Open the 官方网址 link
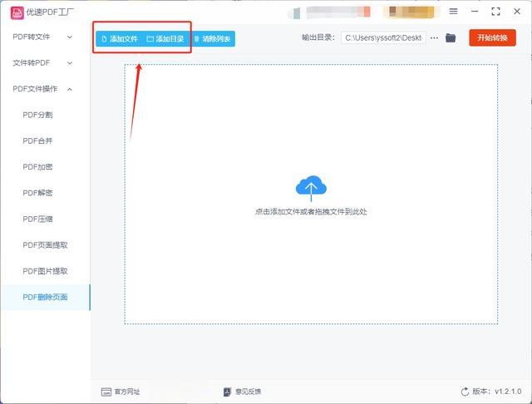The height and width of the screenshot is (404, 532). pos(127,392)
